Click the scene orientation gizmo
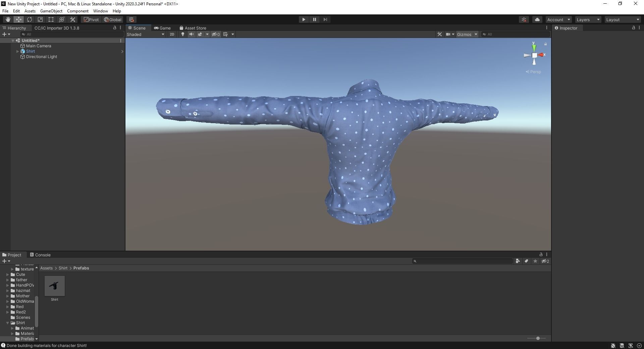 [534, 55]
